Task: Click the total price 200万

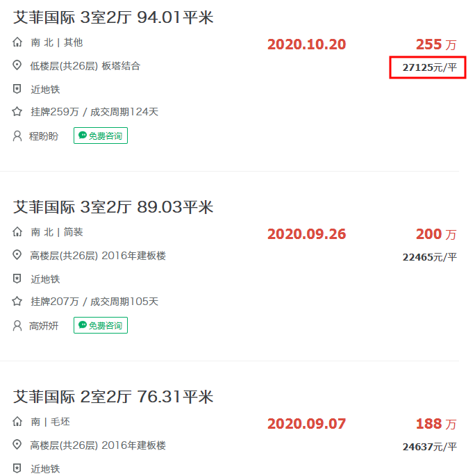Action: point(436,234)
